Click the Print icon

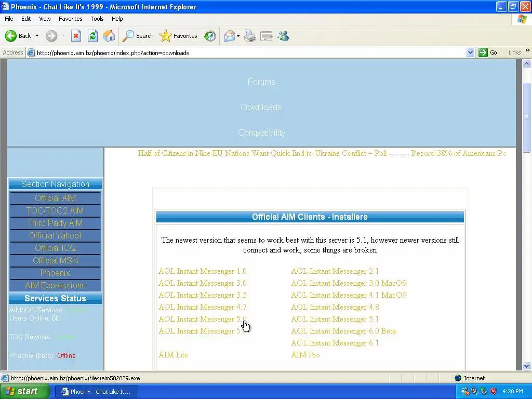(250, 36)
